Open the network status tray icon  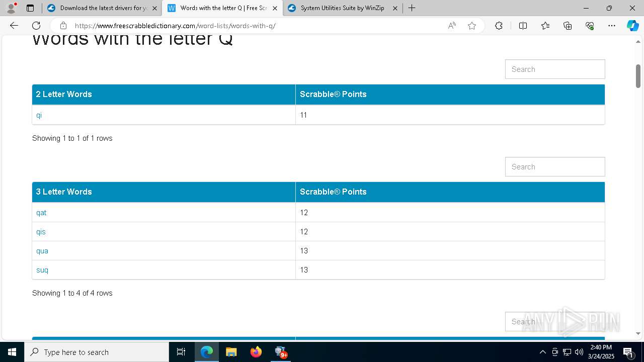(x=567, y=352)
